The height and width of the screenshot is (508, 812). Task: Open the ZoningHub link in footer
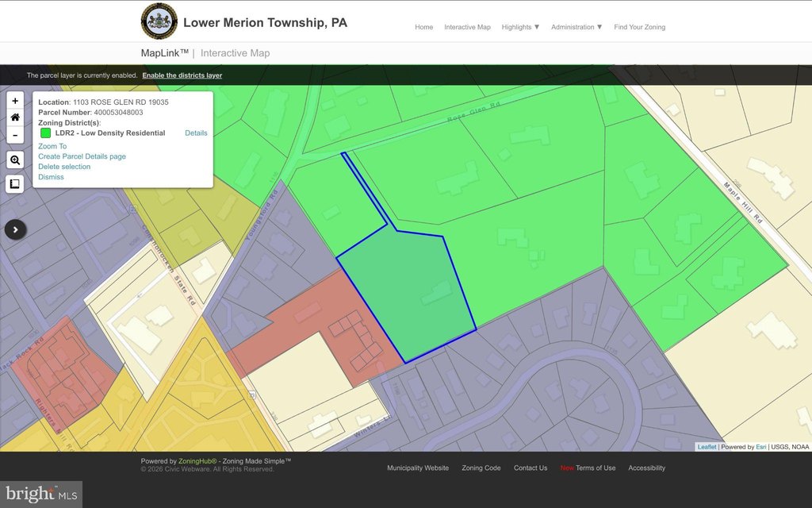click(197, 461)
